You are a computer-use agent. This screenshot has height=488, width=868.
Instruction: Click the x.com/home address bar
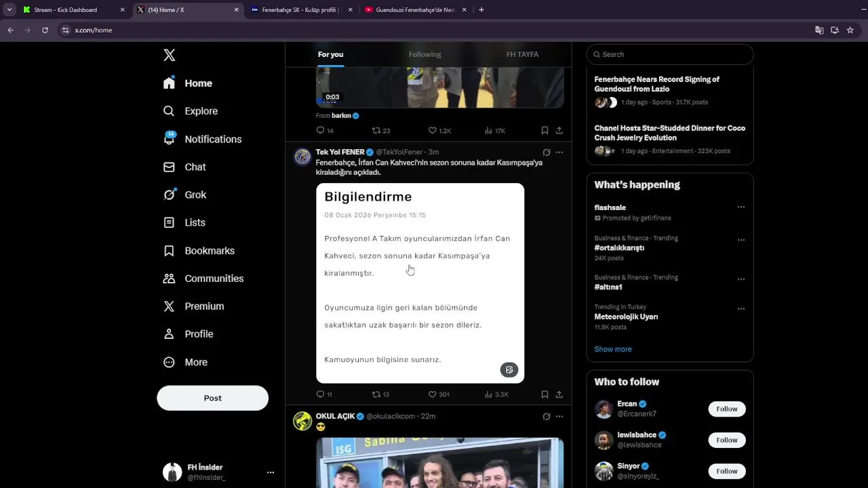click(434, 30)
